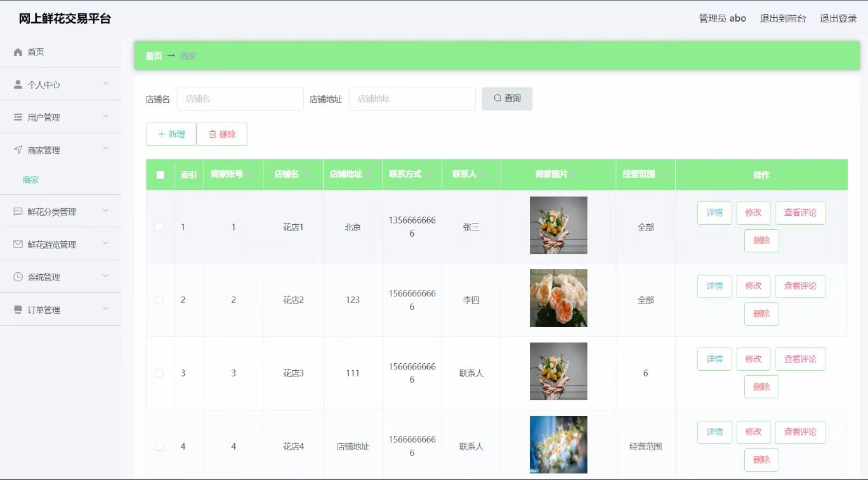Select the checkbox for row 花店3
The height and width of the screenshot is (480, 868).
pyautogui.click(x=159, y=373)
